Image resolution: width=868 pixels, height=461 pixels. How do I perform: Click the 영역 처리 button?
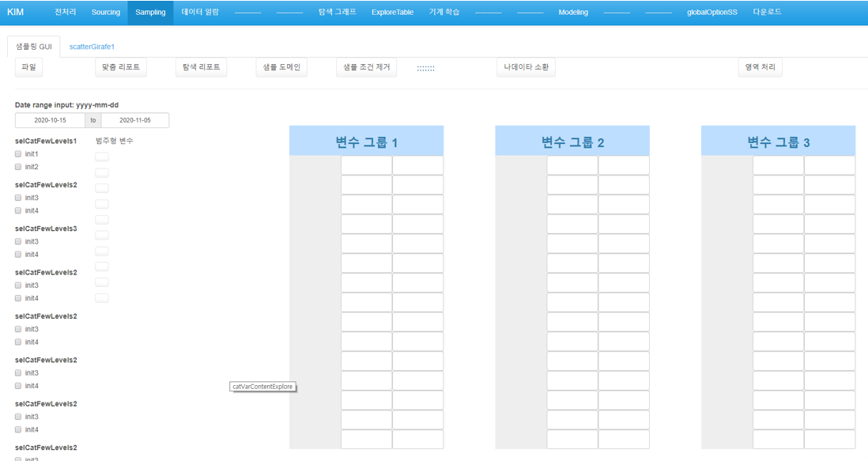coord(760,67)
